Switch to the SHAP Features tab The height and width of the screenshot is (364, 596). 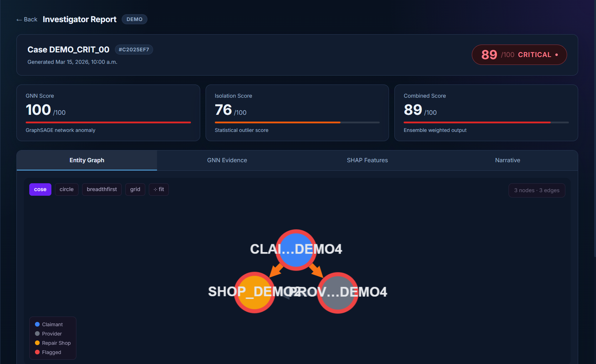[x=367, y=160]
